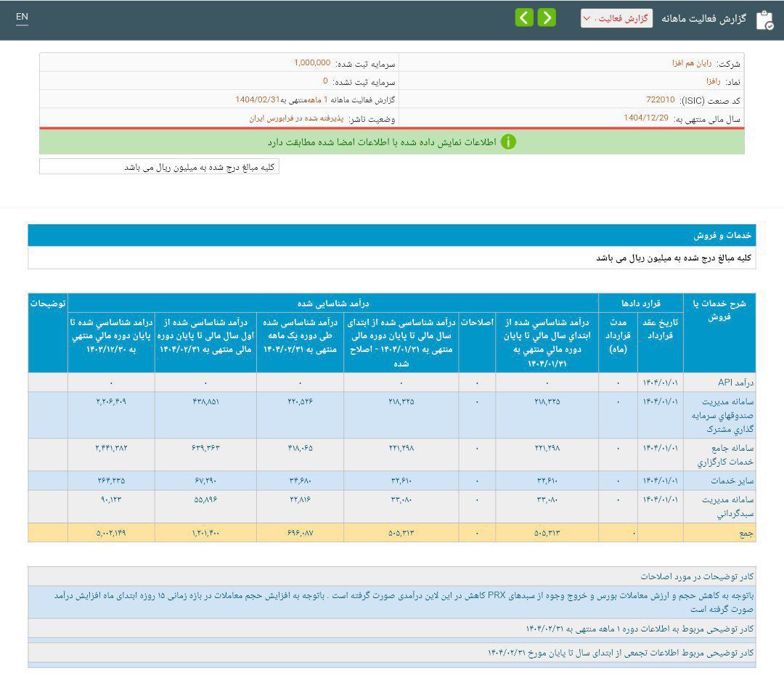This screenshot has width=784, height=699.
Task: Go to next report with green right arrow
Action: point(547,17)
